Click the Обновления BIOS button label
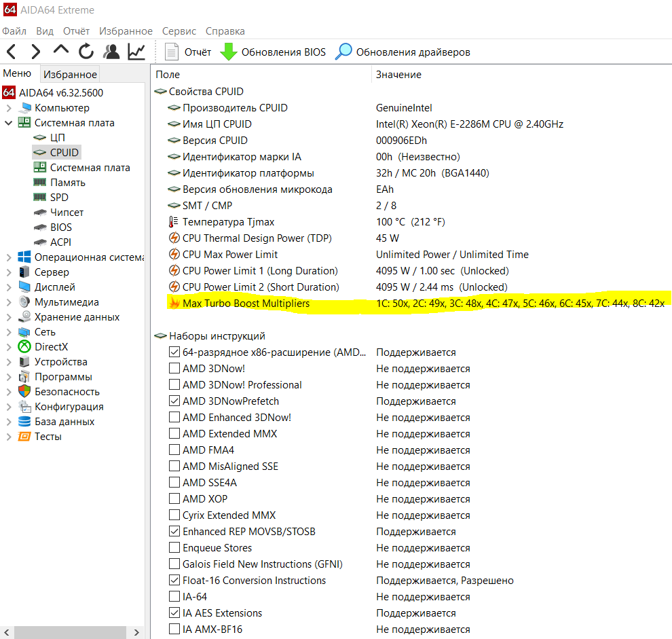The image size is (672, 639). [283, 52]
